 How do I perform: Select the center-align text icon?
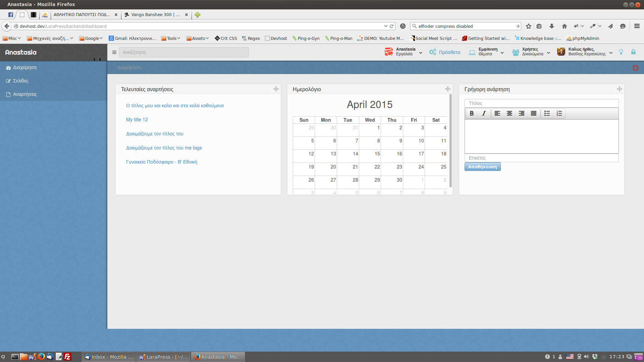(x=509, y=114)
